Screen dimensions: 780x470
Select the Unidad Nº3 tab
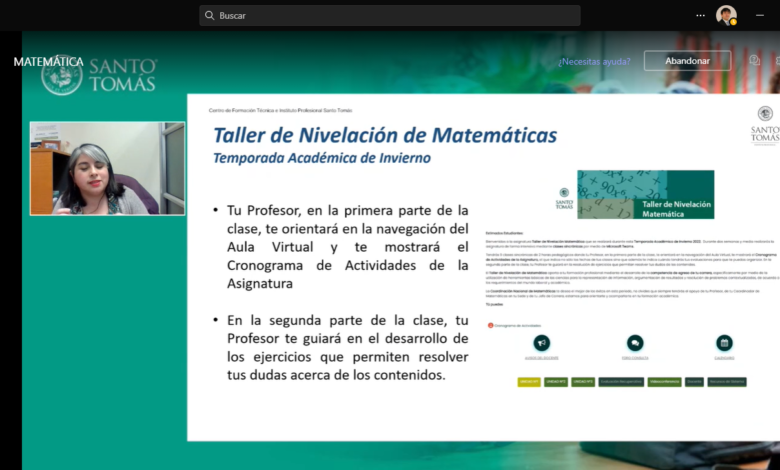(582, 382)
